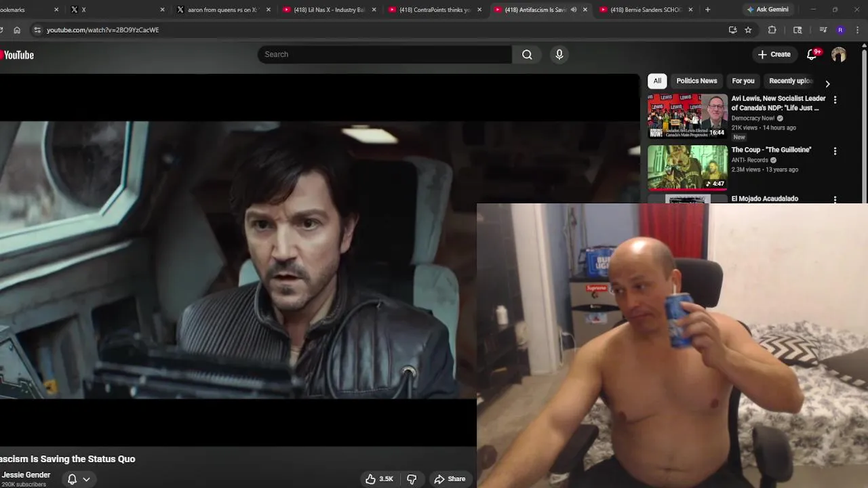
Task: Select the For you filter chip
Action: coord(743,81)
